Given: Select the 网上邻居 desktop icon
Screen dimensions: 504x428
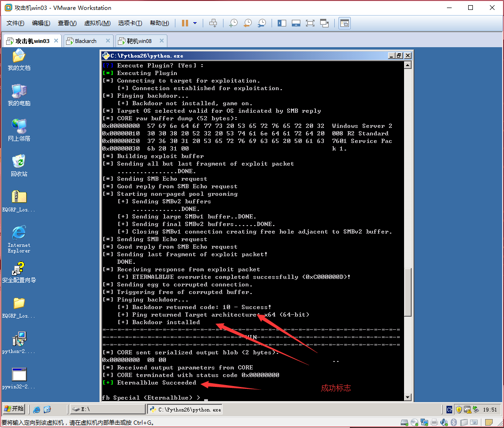Looking at the screenshot, I should click(19, 130).
